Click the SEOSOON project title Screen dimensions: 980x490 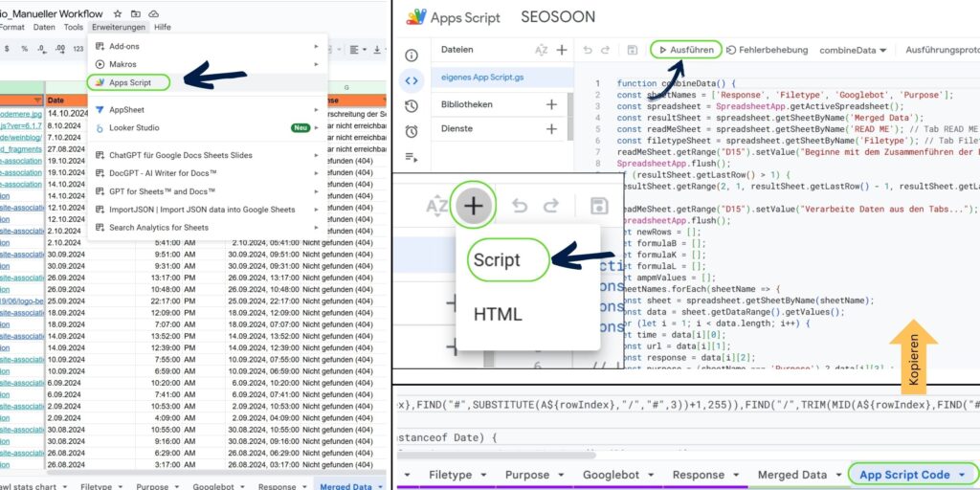pos(558,17)
